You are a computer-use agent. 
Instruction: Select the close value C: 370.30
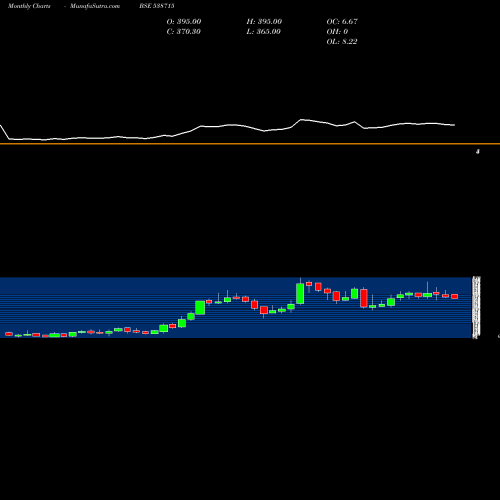coord(184,31)
